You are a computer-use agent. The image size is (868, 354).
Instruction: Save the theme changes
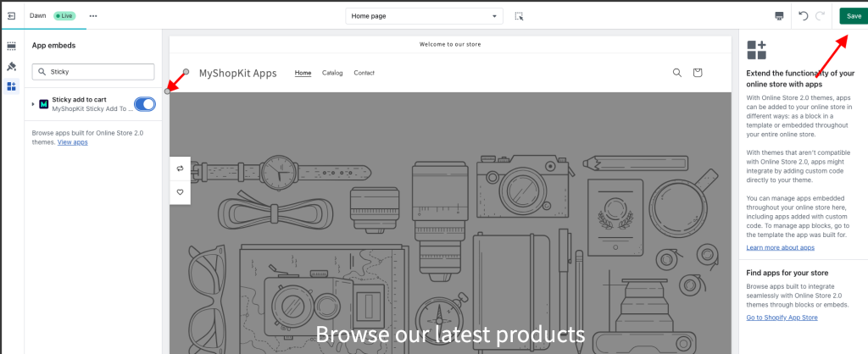pyautogui.click(x=854, y=16)
